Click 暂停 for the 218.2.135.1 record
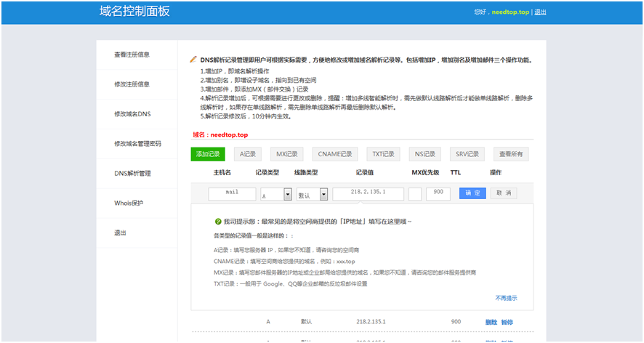Image resolution: width=644 pixels, height=343 pixels. tap(507, 322)
